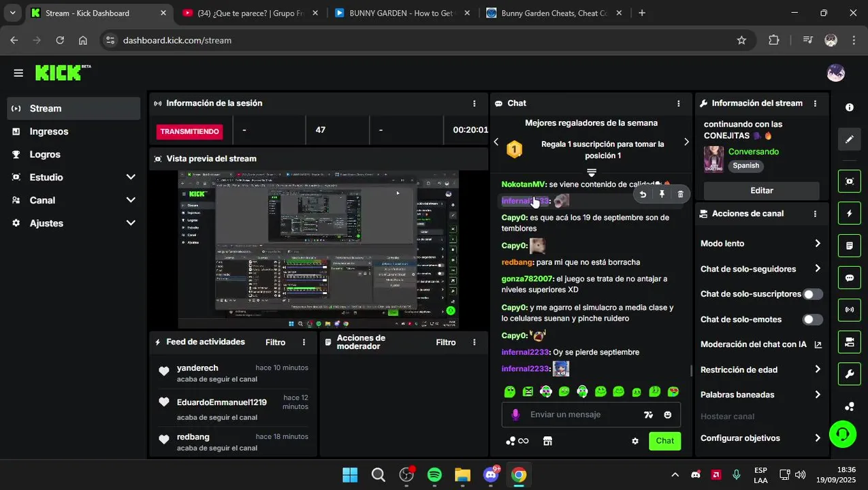The image size is (868, 490).
Task: Click Filtro in Acciones de moderador
Action: point(446,342)
